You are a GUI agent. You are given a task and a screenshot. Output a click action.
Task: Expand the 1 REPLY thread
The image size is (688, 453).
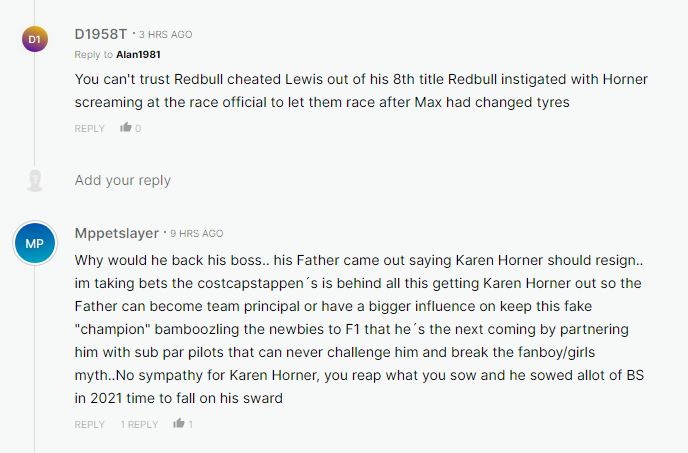[x=139, y=425]
